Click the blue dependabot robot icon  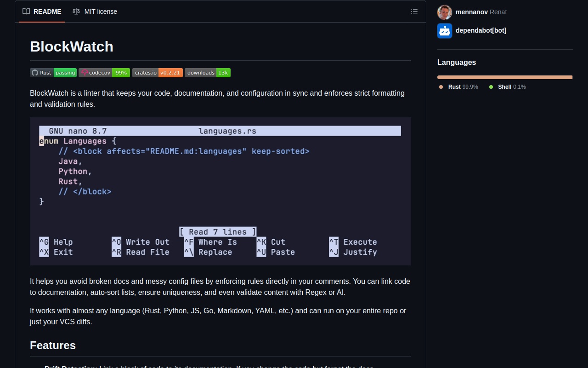[444, 30]
